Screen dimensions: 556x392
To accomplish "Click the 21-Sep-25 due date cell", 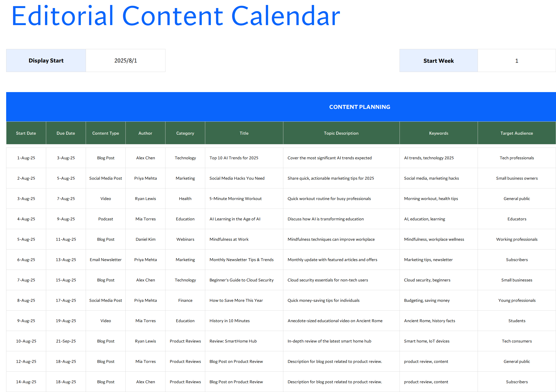I will click(66, 341).
